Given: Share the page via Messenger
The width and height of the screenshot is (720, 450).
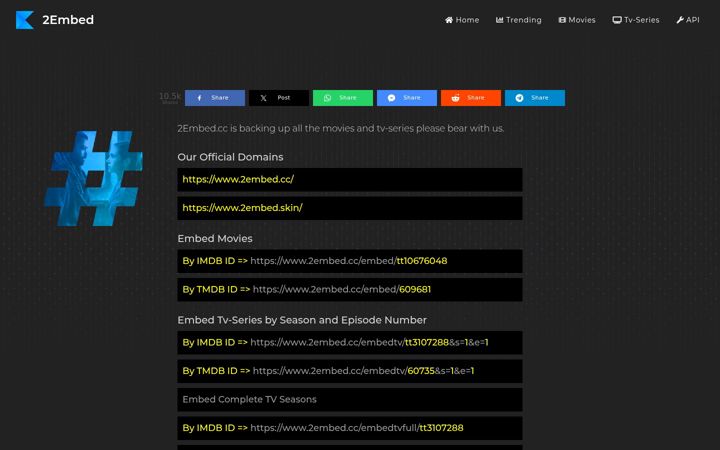Looking at the screenshot, I should pyautogui.click(x=407, y=98).
